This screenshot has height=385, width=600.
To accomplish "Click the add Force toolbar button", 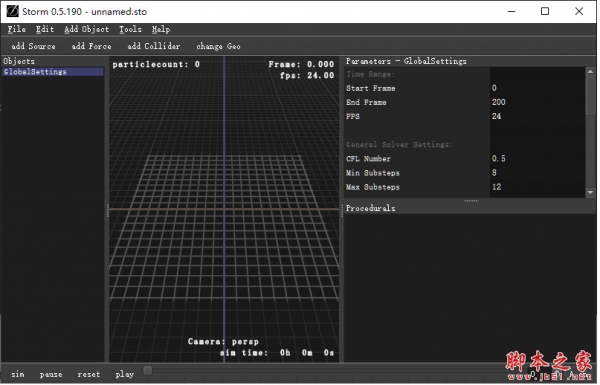I will (x=91, y=46).
